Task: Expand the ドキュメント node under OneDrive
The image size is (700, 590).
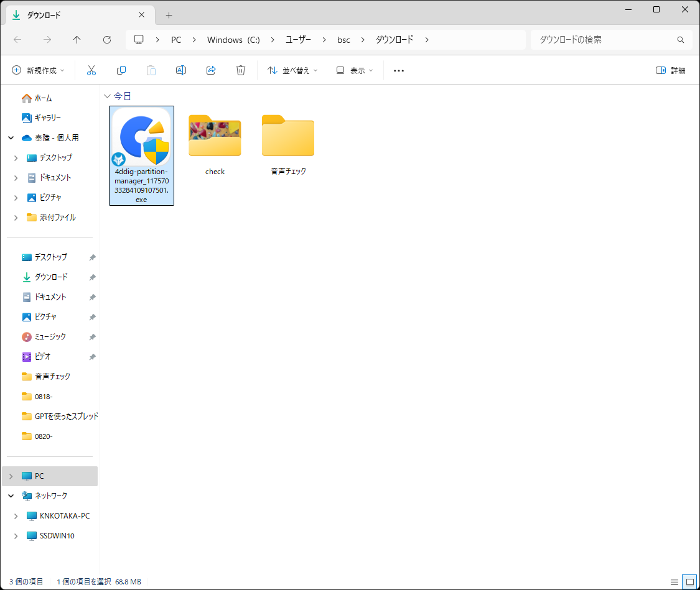Action: [16, 178]
